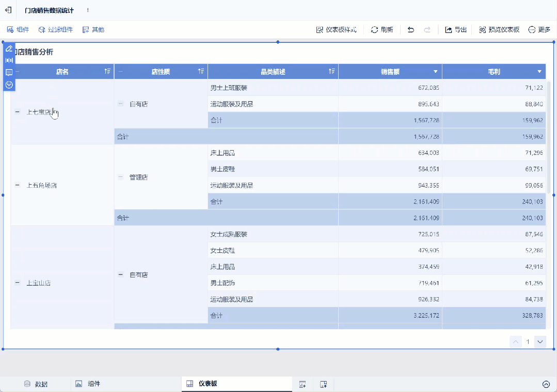Toggle sorting on the 品类描述 column header
The image size is (557, 392).
pos(332,71)
